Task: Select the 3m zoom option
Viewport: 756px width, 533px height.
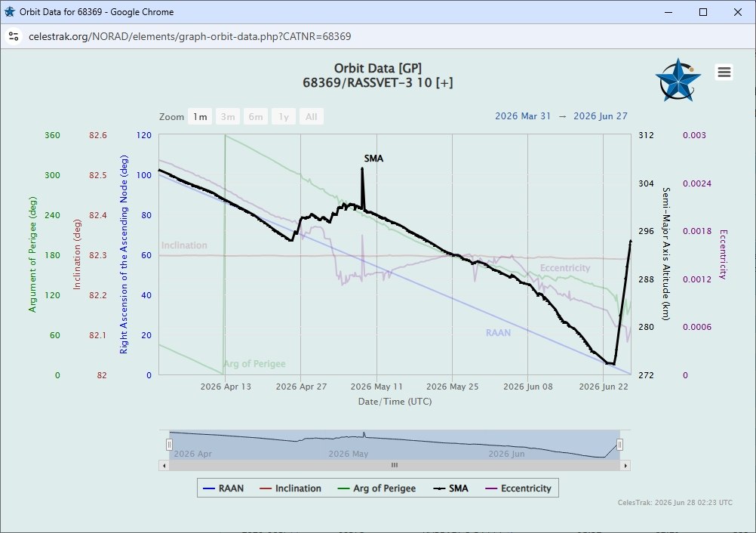Action: point(228,117)
